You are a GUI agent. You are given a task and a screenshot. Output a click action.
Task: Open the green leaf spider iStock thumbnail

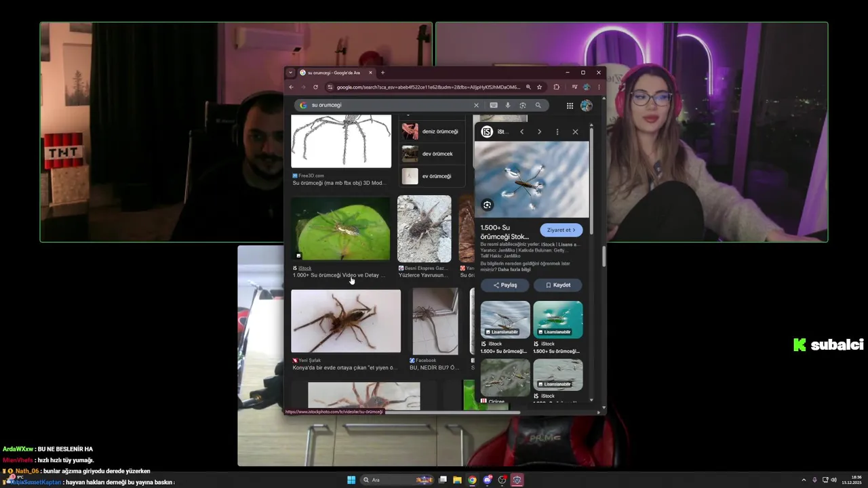point(341,229)
